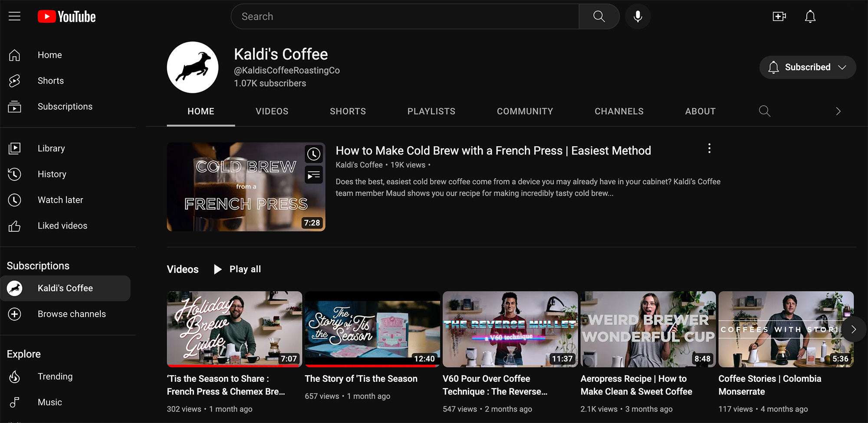This screenshot has width=868, height=423.
Task: Open the Story of 'Tis the Season thumbnail
Action: tap(372, 329)
